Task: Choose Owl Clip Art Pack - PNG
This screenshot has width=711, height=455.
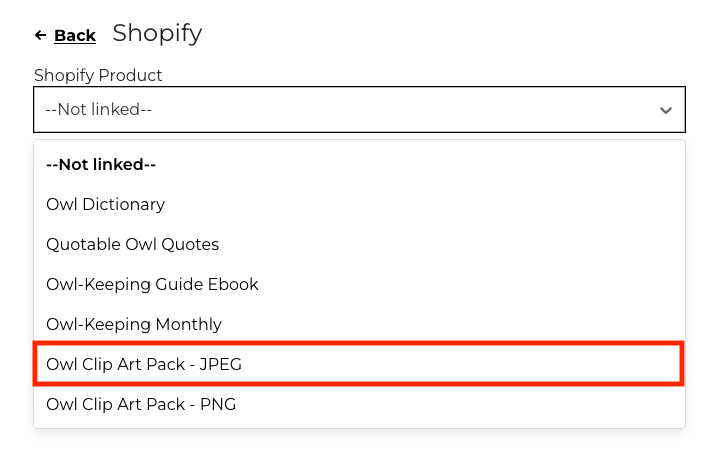Action: [x=359, y=404]
